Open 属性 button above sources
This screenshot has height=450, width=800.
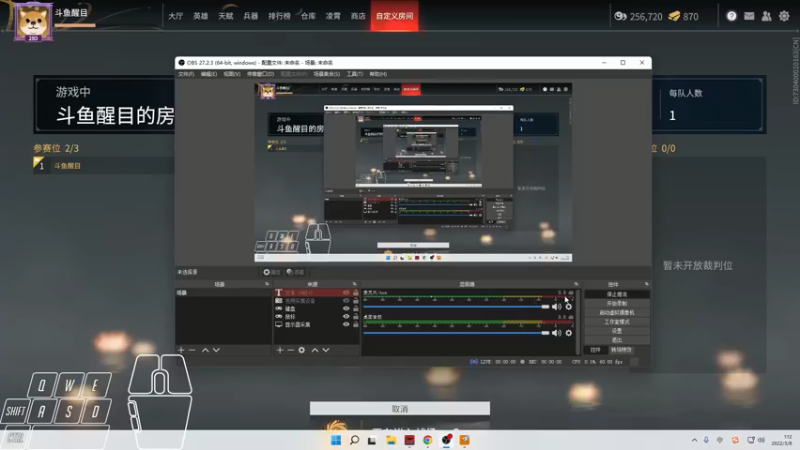[x=272, y=272]
